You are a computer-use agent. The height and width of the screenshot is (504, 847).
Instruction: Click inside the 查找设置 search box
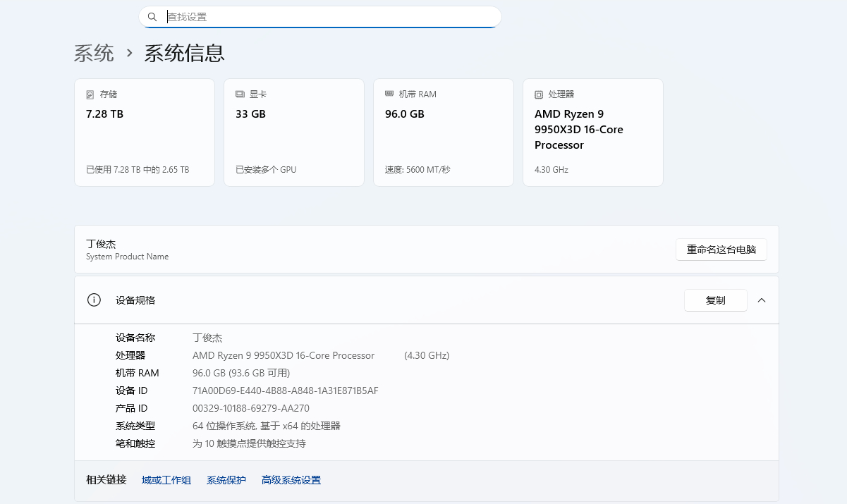[317, 16]
